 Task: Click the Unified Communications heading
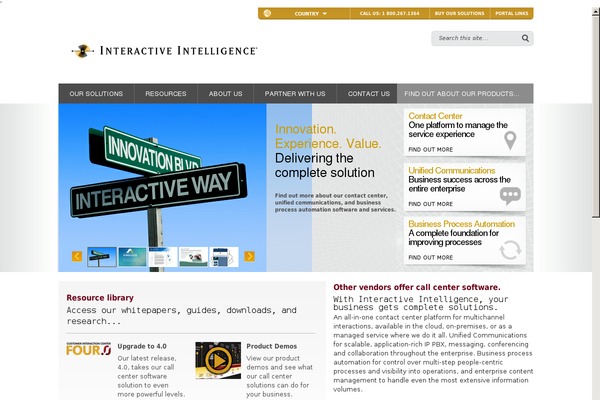[452, 170]
